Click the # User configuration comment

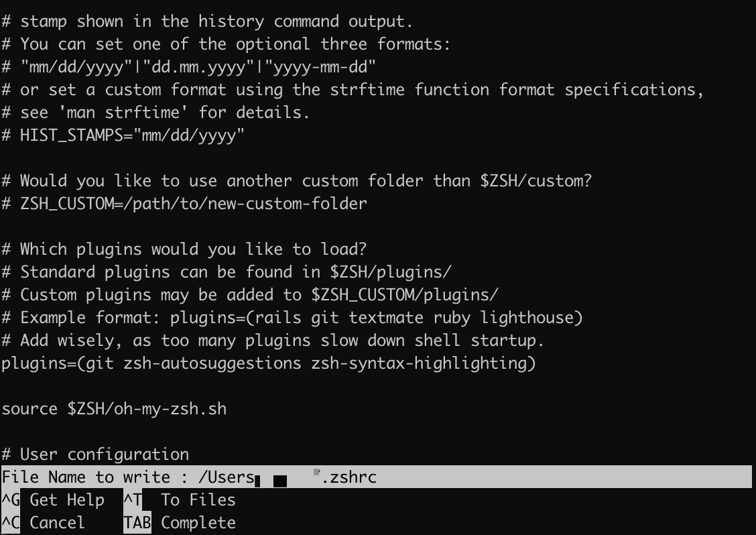[95, 455]
